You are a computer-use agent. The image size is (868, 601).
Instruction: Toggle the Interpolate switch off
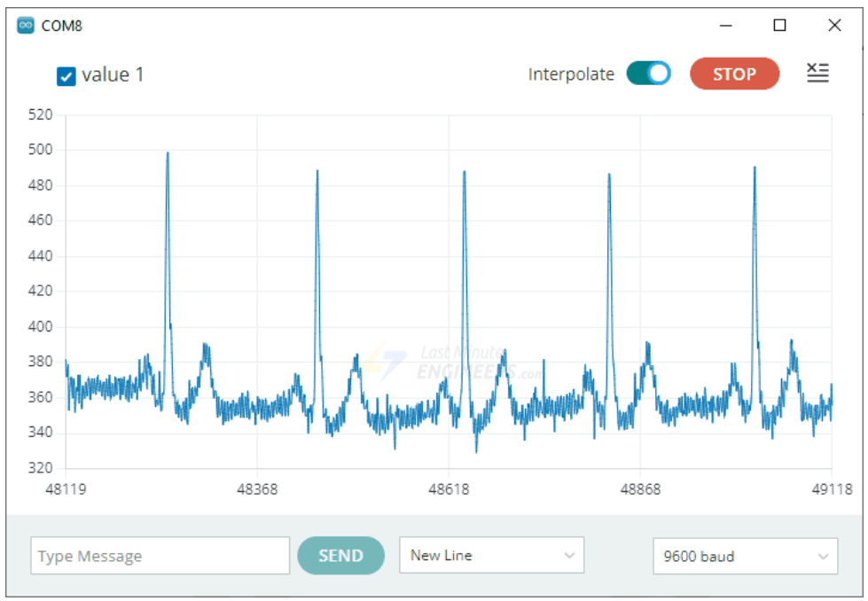[x=648, y=74]
